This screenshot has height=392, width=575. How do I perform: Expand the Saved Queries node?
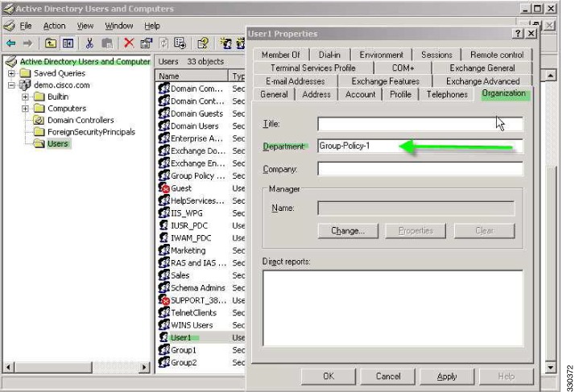(x=11, y=73)
